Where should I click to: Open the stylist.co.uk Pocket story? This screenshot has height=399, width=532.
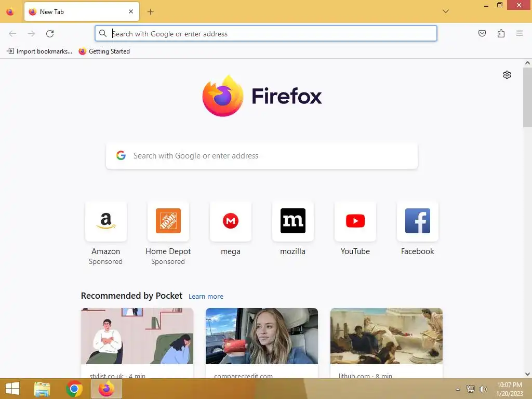coord(137,343)
